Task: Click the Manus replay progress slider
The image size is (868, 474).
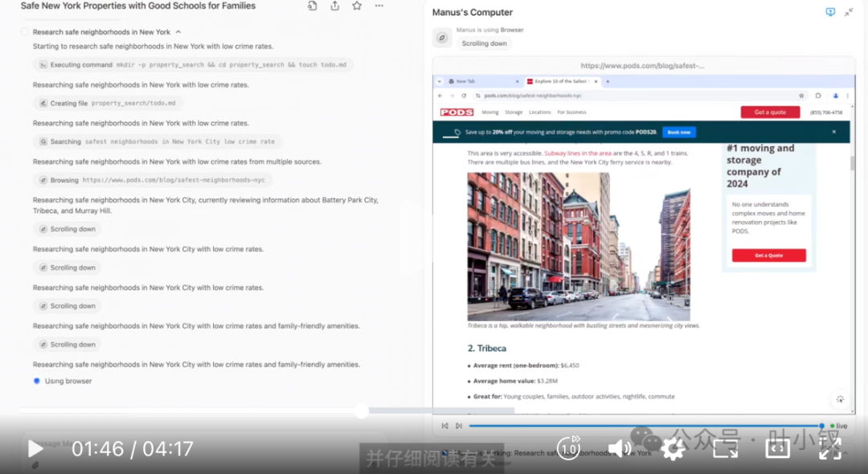Action: (645, 426)
